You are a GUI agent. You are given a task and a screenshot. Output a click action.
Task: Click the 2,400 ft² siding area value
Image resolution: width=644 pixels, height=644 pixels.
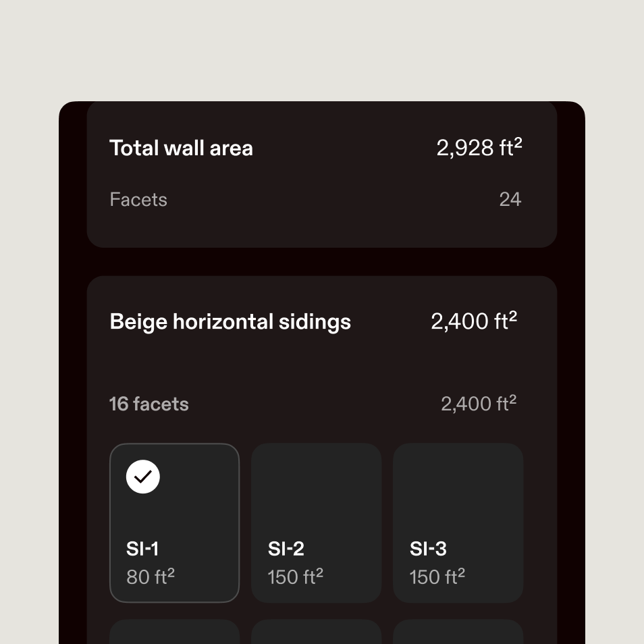coord(473,321)
